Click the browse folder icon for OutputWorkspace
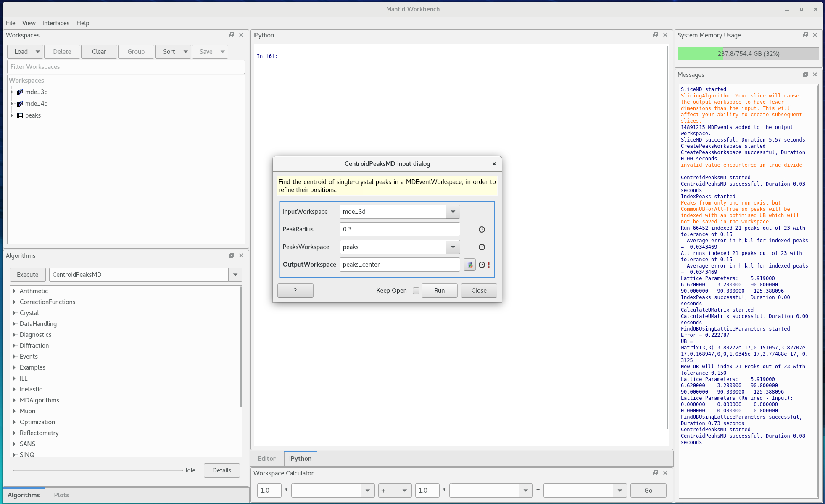 [469, 264]
